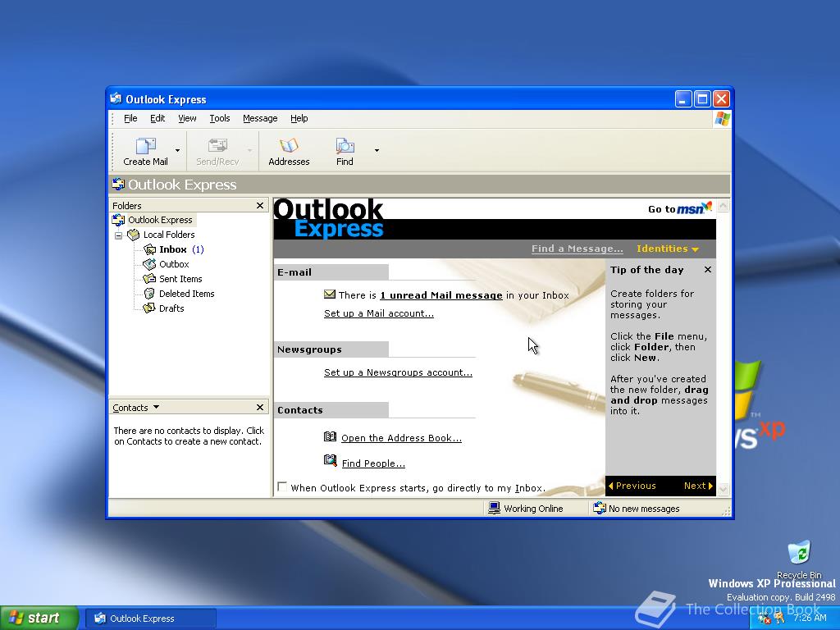Open the Message menu
This screenshot has width=840, height=630.
pyautogui.click(x=260, y=118)
